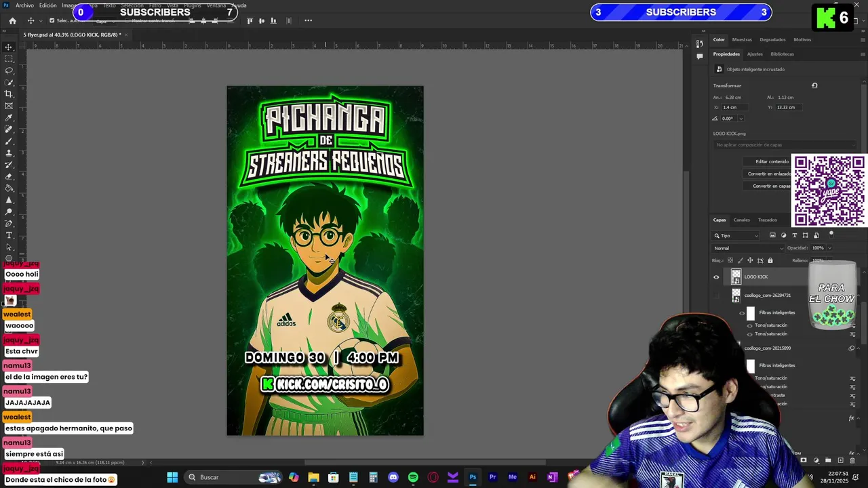Filter layers by pixel layers
The height and width of the screenshot is (488, 868).
[x=772, y=235]
